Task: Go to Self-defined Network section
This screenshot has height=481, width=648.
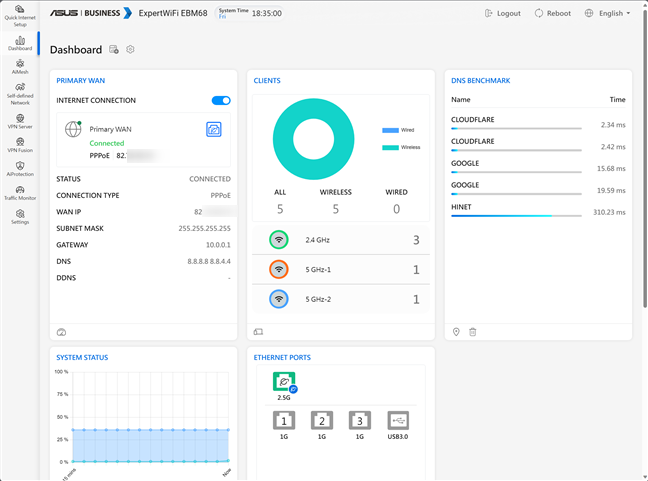Action: 20,94
